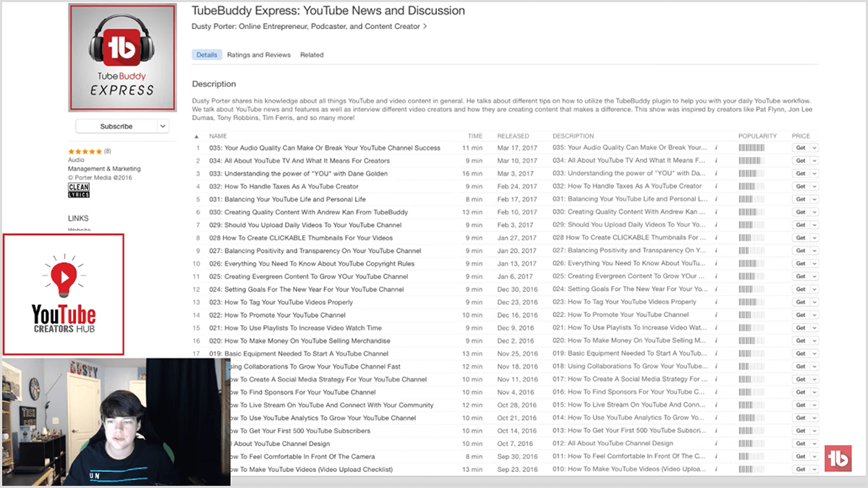Select "020: How To Make Money On YouTube Selling Merchandise"
This screenshot has height=488, width=868.
click(299, 341)
